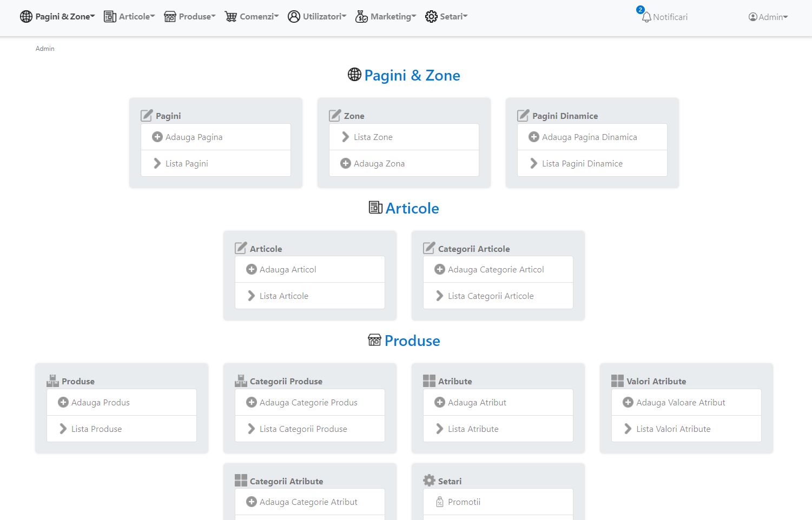Open Lista Categorii Produse
Image resolution: width=812 pixels, height=520 pixels.
[x=310, y=429]
